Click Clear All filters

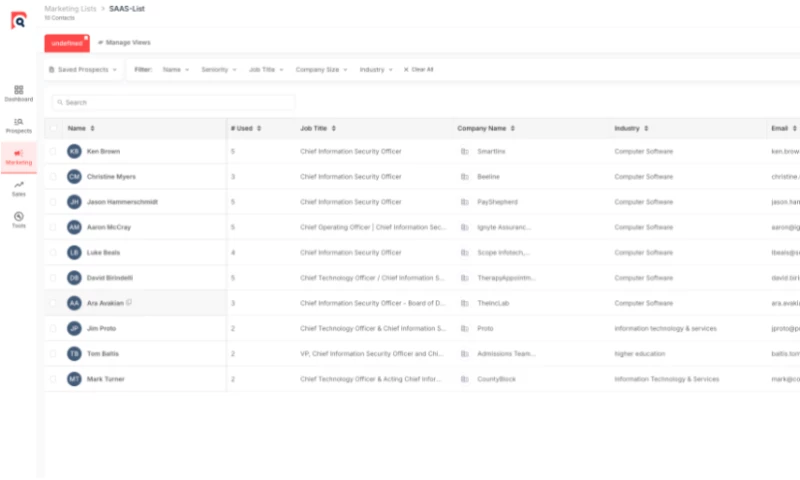coord(418,69)
